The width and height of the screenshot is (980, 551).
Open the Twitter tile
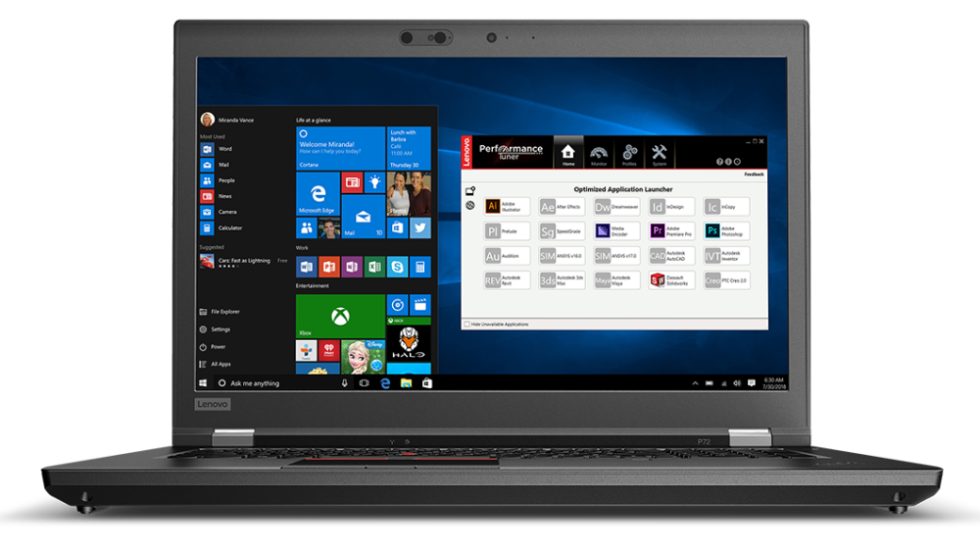(420, 227)
